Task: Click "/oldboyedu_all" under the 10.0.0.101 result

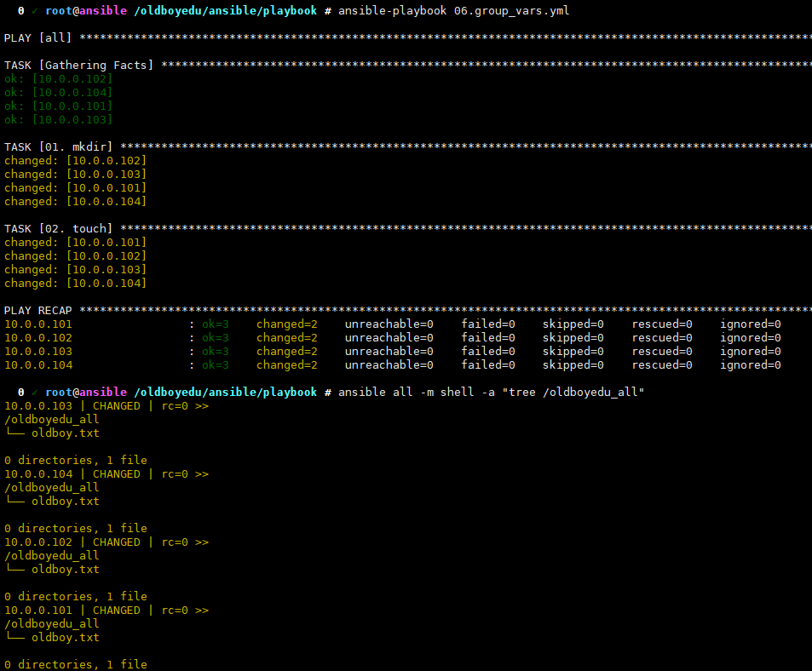Action: pyautogui.click(x=51, y=623)
